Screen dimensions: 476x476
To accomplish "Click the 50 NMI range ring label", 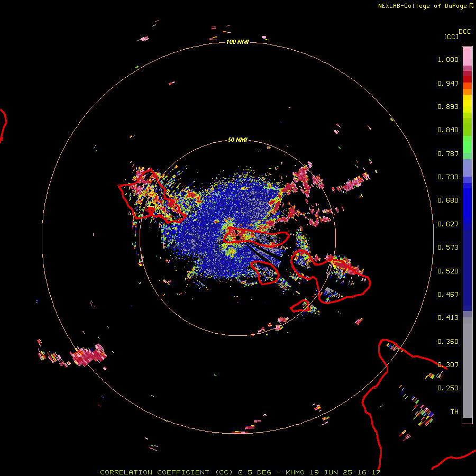I will point(237,140).
